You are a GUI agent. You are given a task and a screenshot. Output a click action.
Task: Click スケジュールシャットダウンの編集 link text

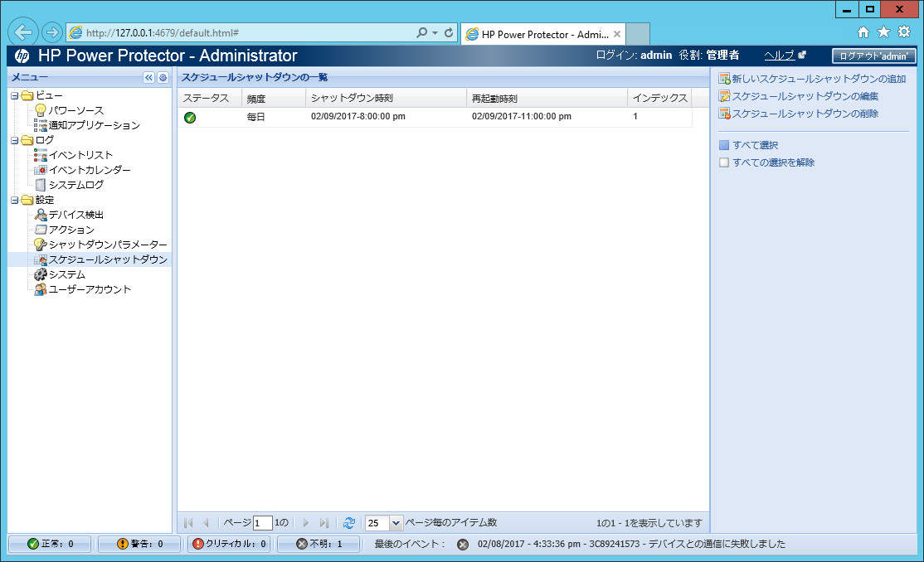click(805, 96)
